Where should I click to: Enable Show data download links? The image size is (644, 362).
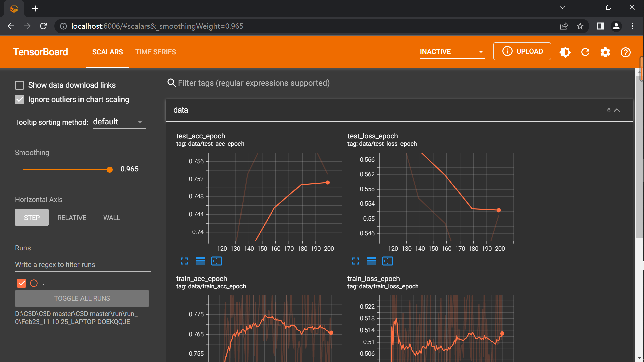[19, 85]
